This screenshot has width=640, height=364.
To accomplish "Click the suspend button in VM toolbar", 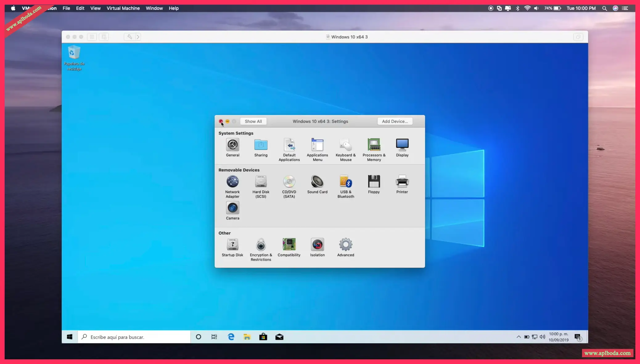I will click(x=92, y=37).
